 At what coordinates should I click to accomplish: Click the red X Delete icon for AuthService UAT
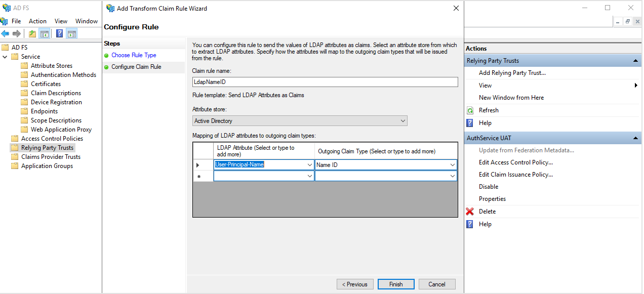pos(470,211)
